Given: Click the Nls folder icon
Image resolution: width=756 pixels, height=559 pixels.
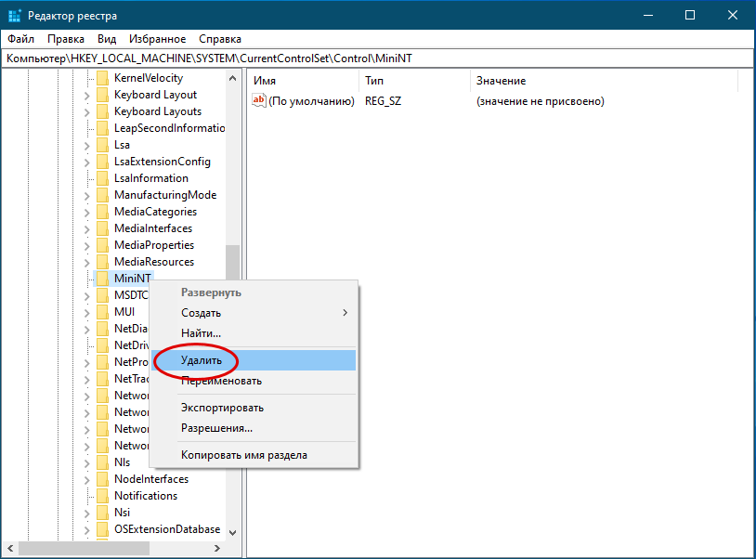Looking at the screenshot, I should (x=102, y=462).
